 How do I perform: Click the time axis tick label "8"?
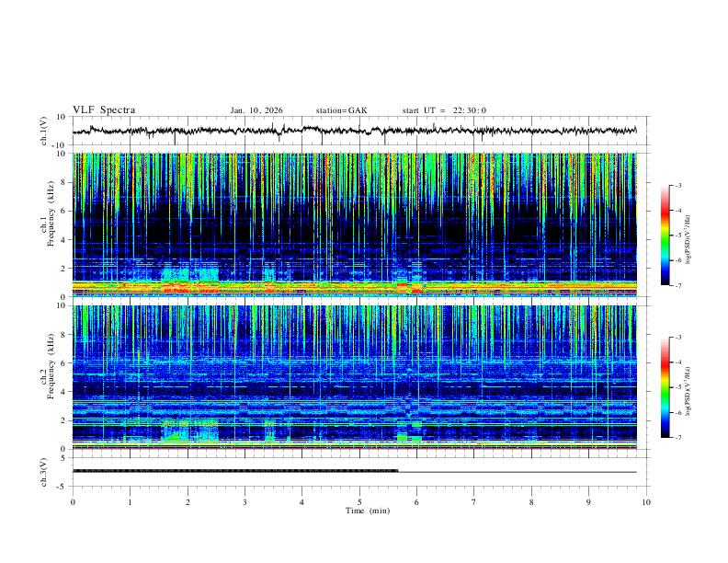(531, 502)
